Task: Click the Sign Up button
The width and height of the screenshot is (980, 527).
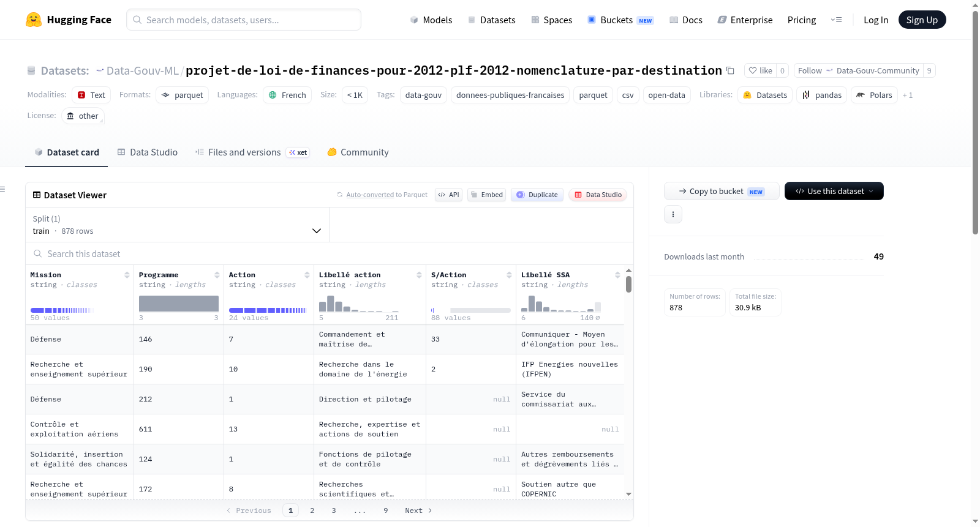Action: [922, 20]
